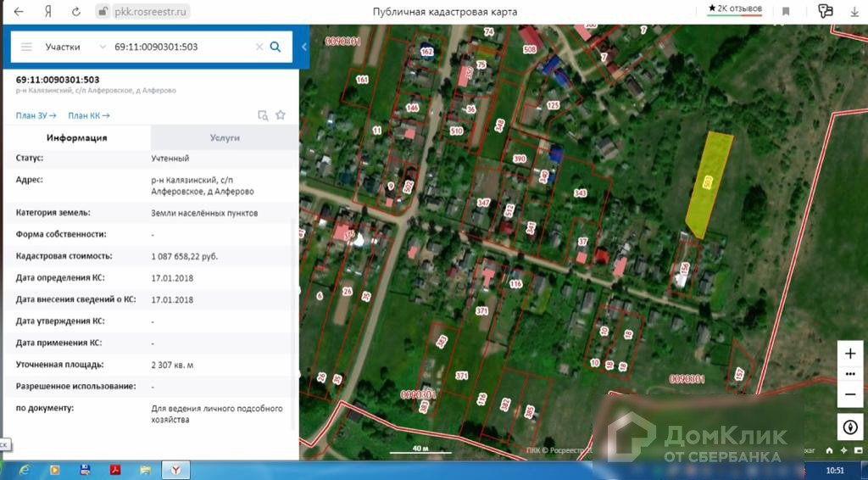Click the taskbar clock showing 10:51
The height and width of the screenshot is (480, 868).
tap(835, 471)
